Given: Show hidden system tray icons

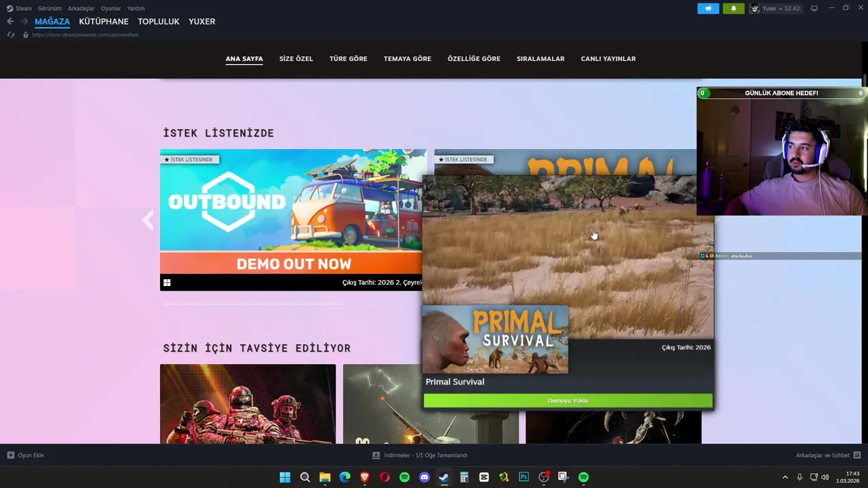Looking at the screenshot, I should click(x=785, y=477).
